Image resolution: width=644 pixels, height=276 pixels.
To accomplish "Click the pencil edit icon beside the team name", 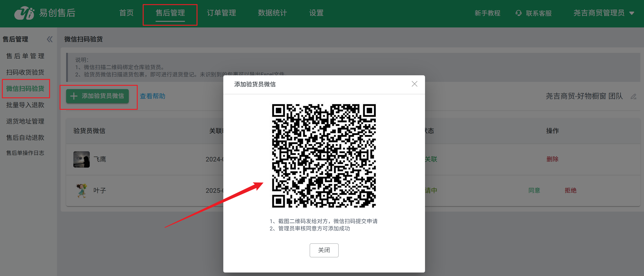I will click(x=633, y=96).
